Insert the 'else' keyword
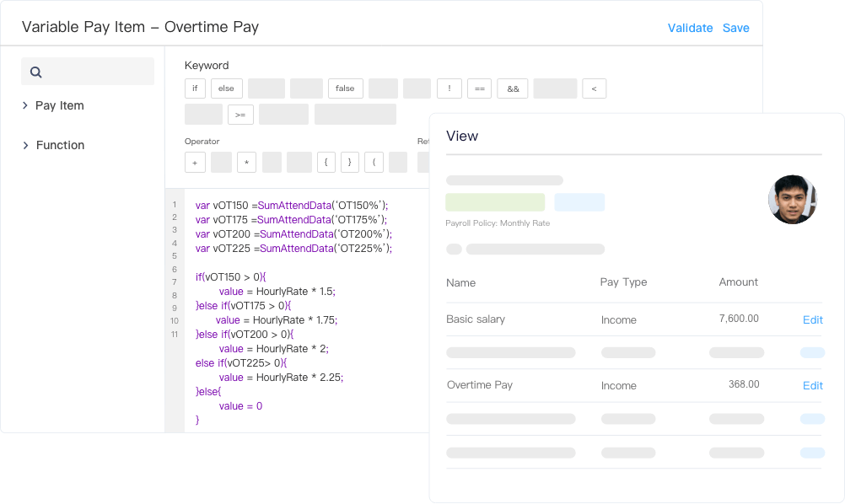This screenshot has width=845, height=504. pyautogui.click(x=226, y=88)
